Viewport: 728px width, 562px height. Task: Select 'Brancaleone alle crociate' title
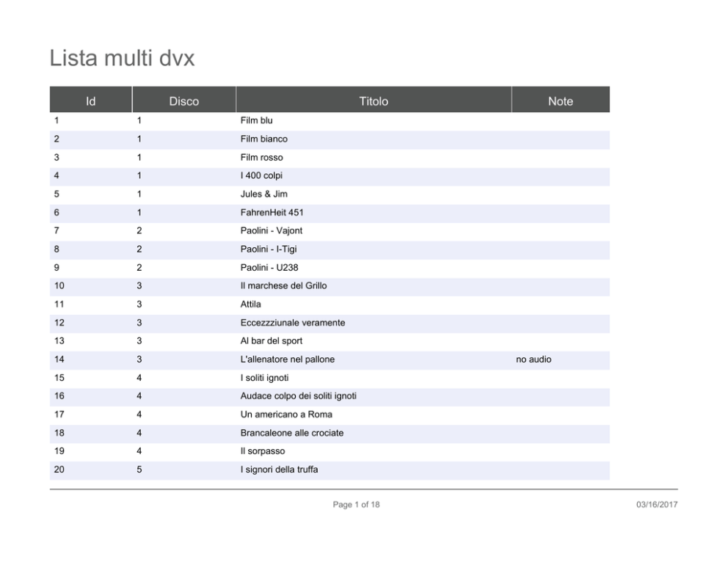(291, 433)
